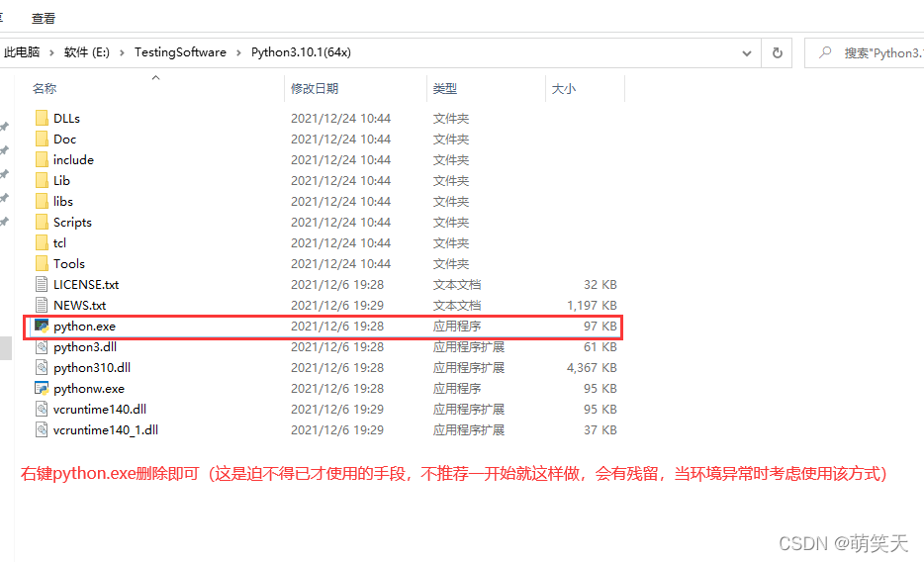
Task: Click the 此电脑 breadcrumb segment
Action: click(21, 51)
